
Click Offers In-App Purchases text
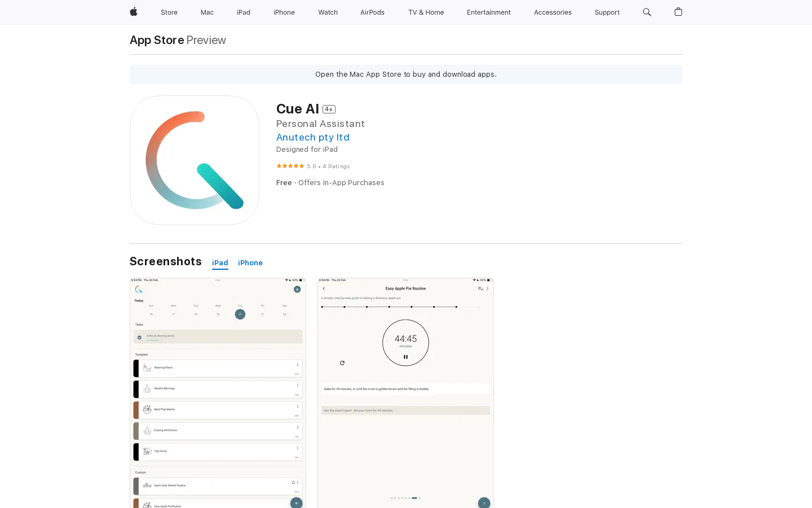tap(341, 183)
